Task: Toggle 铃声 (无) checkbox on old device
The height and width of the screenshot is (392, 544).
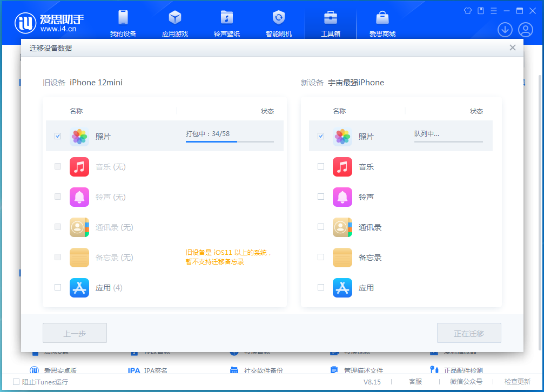Action: [58, 197]
